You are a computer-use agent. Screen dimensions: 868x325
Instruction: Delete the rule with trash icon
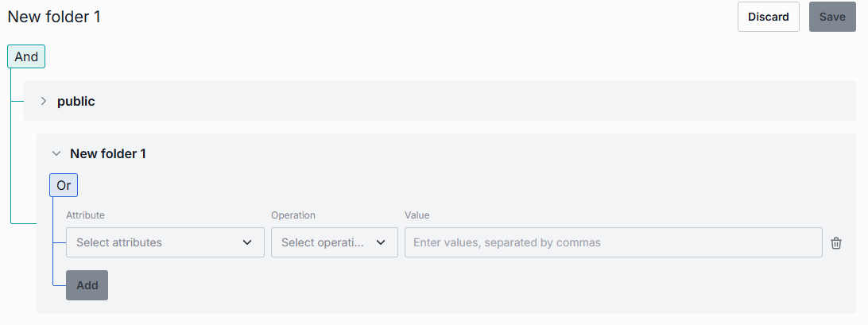[x=836, y=243]
